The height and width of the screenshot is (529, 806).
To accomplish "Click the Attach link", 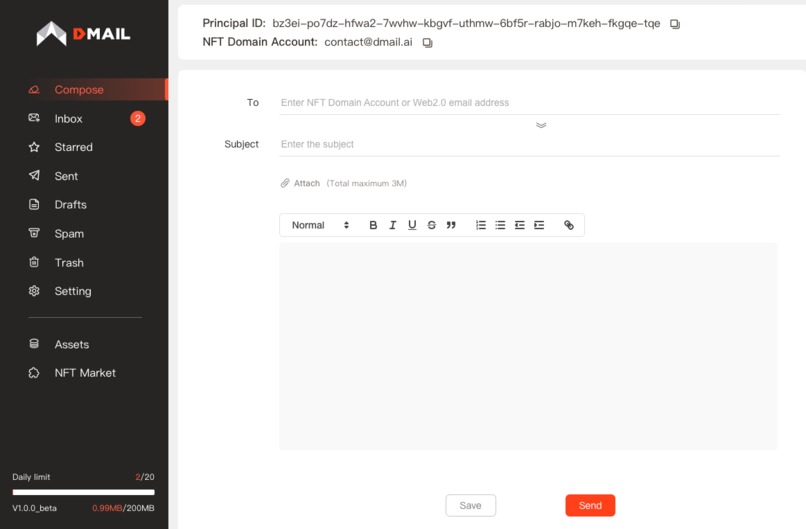I will [307, 183].
